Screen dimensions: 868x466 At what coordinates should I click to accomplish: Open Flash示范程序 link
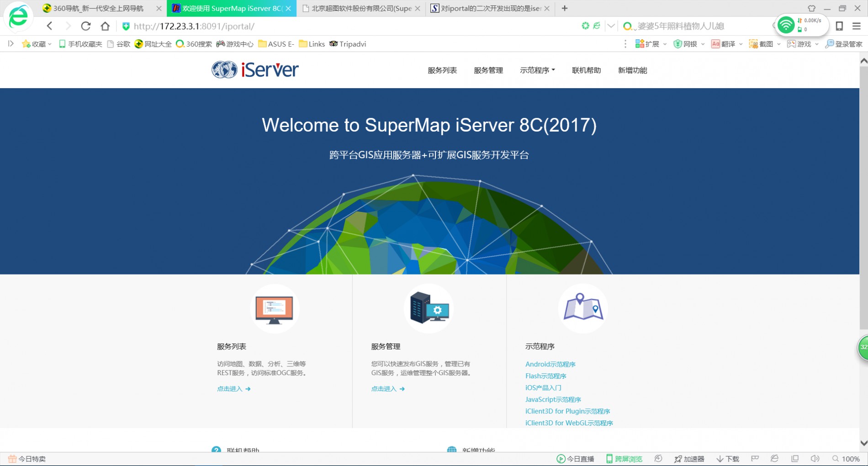click(545, 376)
